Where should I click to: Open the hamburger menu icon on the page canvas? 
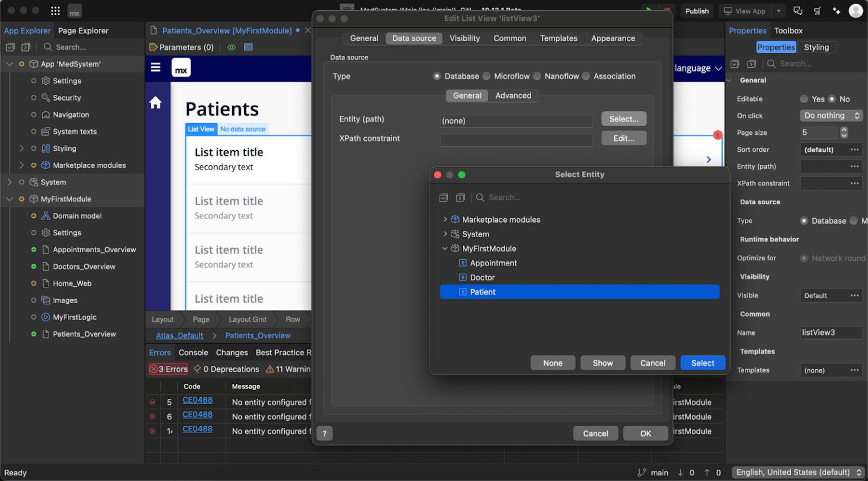[155, 67]
